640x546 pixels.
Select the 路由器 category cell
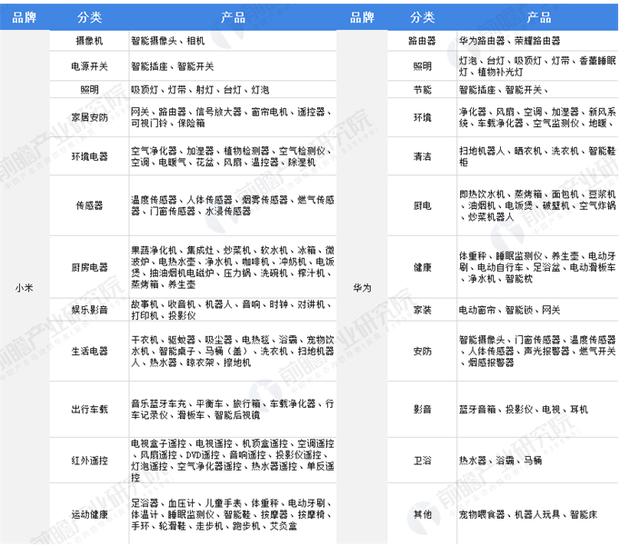(x=423, y=42)
